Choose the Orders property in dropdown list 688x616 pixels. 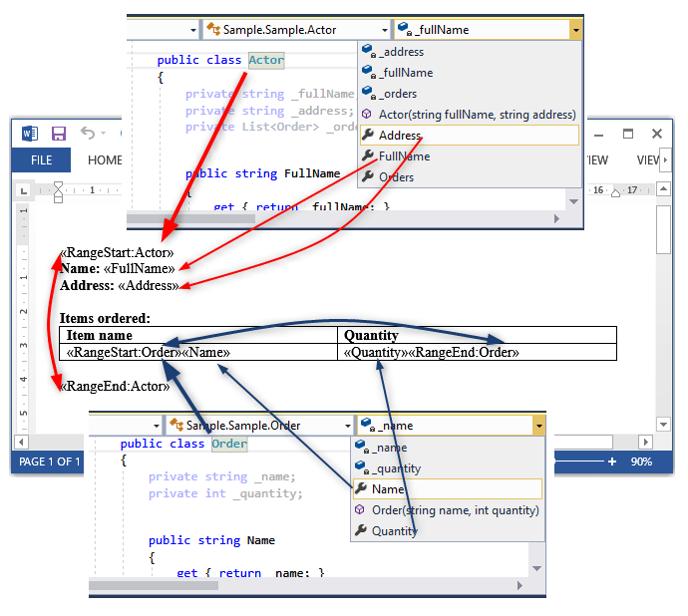396,177
